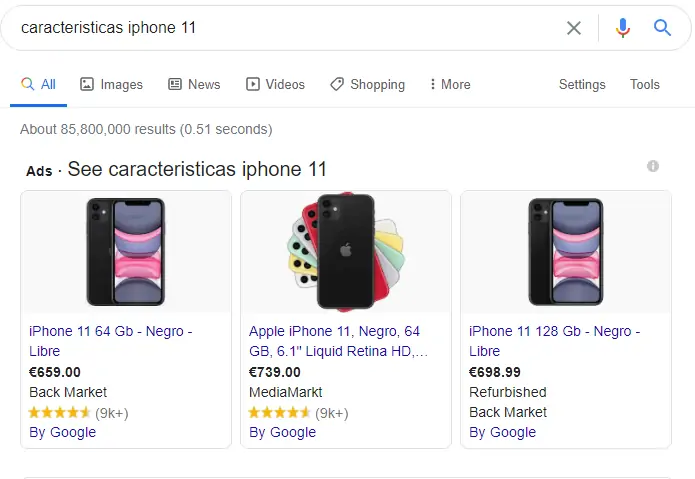Switch to the News tab
This screenshot has height=479, width=695.
click(x=194, y=85)
